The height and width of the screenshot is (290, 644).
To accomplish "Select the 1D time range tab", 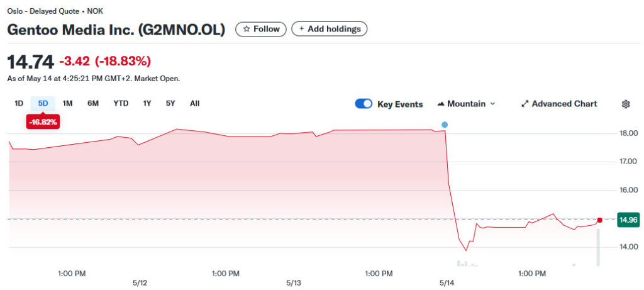I will pyautogui.click(x=19, y=103).
